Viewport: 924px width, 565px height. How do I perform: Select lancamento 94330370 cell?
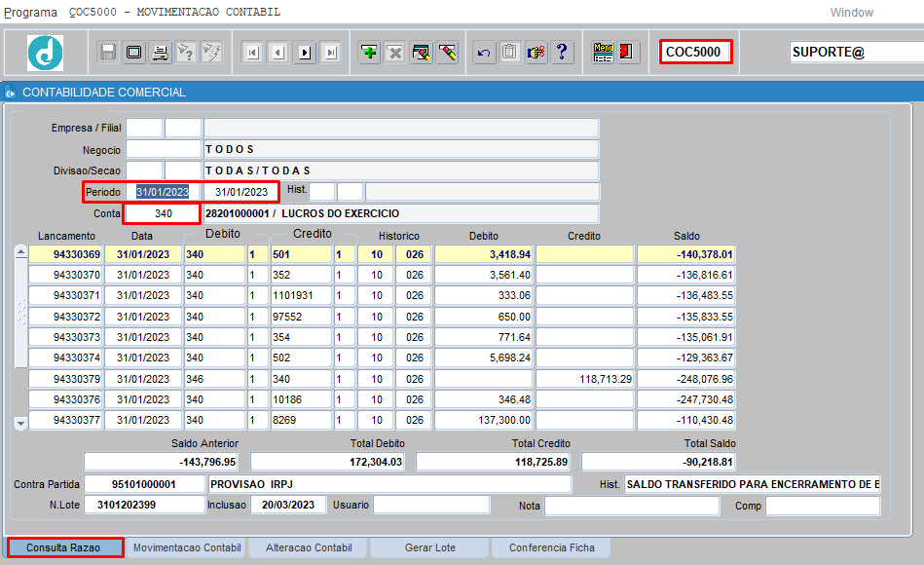[x=65, y=275]
